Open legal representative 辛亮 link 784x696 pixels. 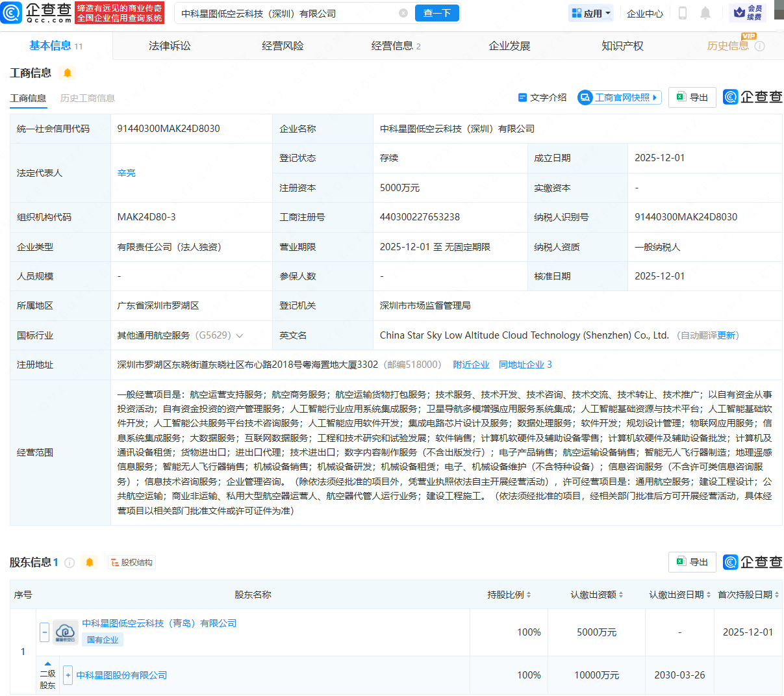click(127, 173)
